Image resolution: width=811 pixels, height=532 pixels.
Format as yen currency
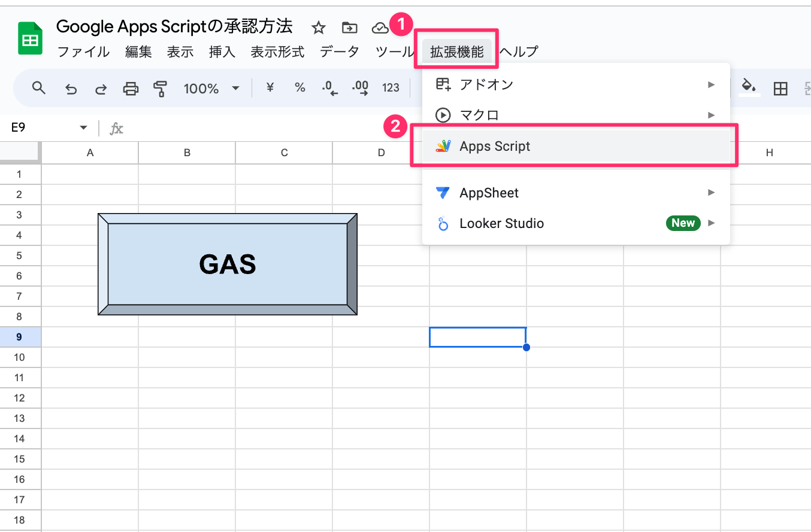pyautogui.click(x=270, y=88)
